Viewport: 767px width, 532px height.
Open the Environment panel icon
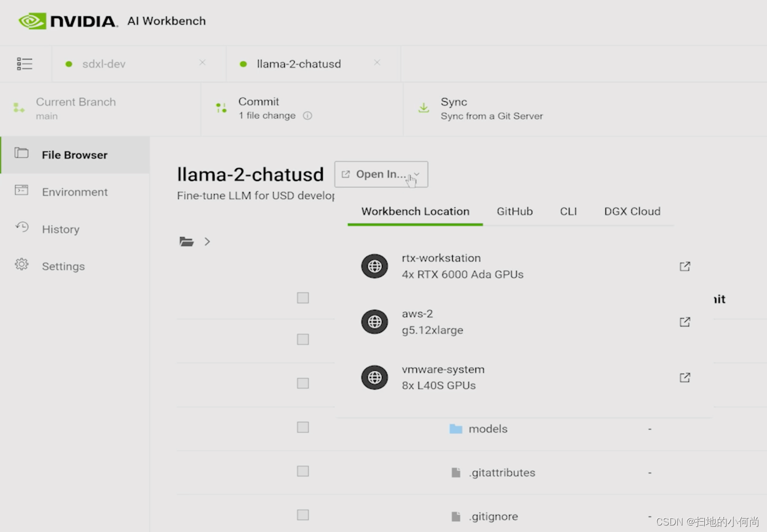tap(22, 191)
